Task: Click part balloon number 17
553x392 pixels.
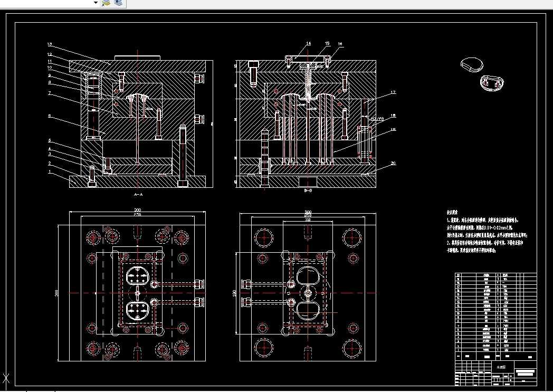Action: pyautogui.click(x=393, y=92)
